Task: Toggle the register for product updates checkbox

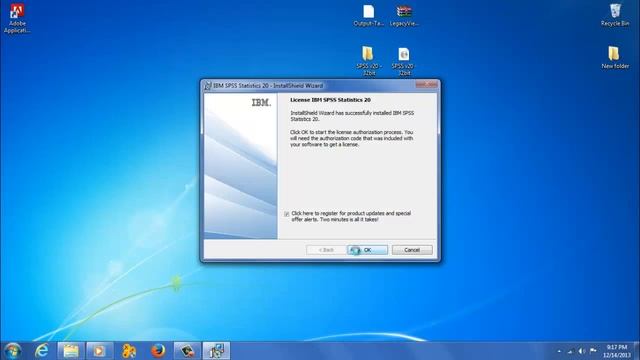Action: pyautogui.click(x=287, y=214)
